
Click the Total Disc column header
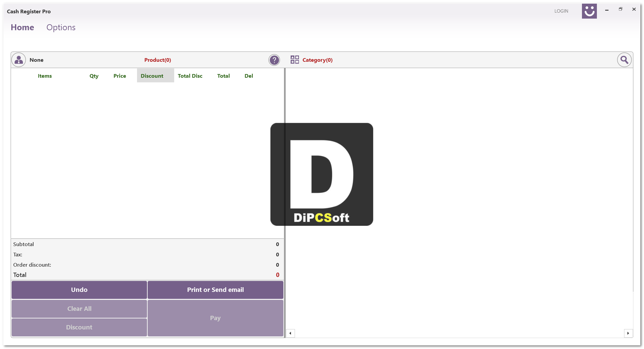coord(190,76)
